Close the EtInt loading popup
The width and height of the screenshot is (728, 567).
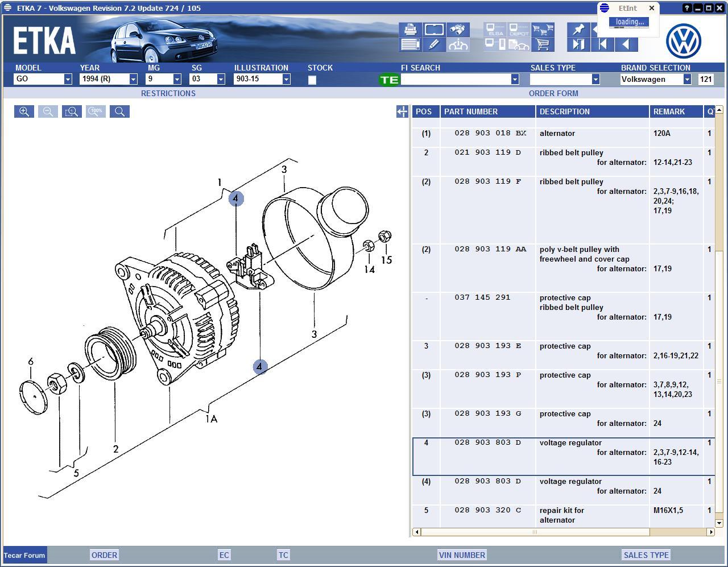[x=652, y=8]
